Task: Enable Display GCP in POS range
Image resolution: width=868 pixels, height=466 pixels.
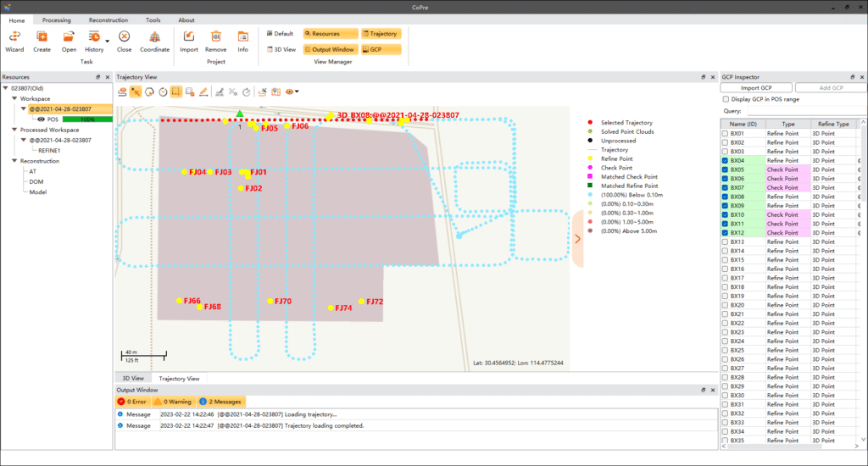Action: (x=725, y=99)
